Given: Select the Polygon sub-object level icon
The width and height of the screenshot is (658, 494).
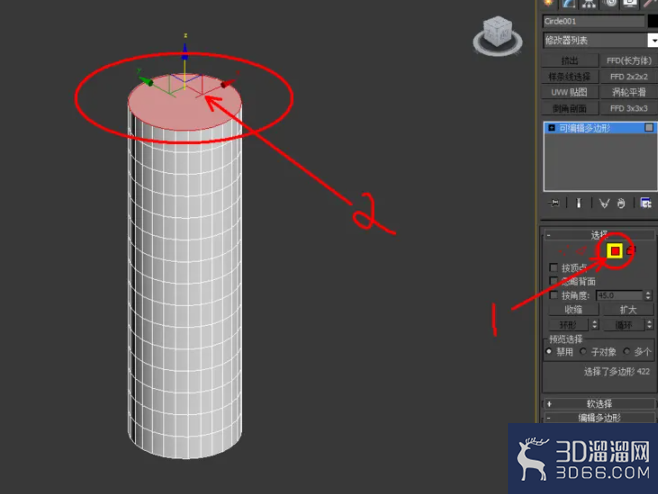Looking at the screenshot, I should click(x=615, y=251).
